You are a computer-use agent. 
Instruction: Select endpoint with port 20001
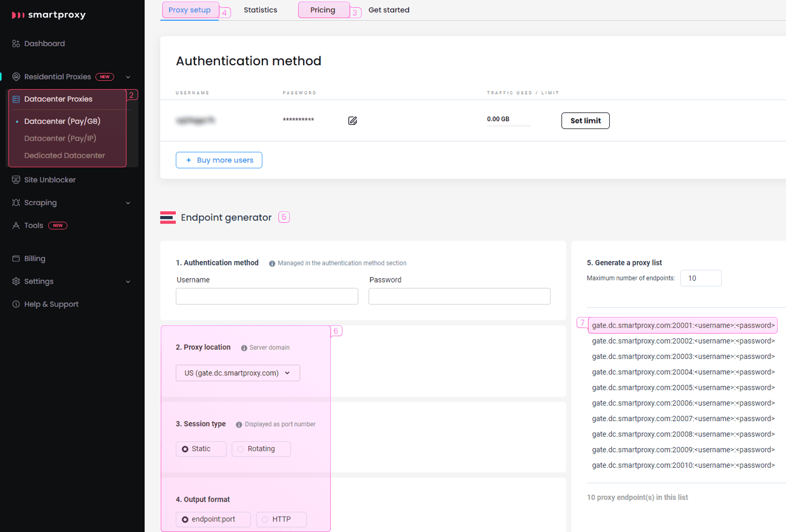click(x=683, y=325)
